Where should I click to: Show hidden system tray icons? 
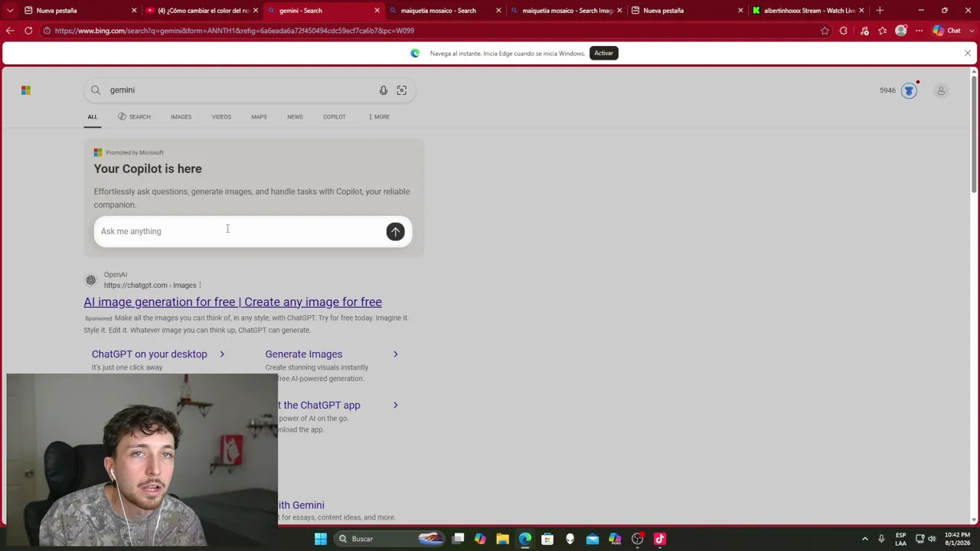[865, 539]
